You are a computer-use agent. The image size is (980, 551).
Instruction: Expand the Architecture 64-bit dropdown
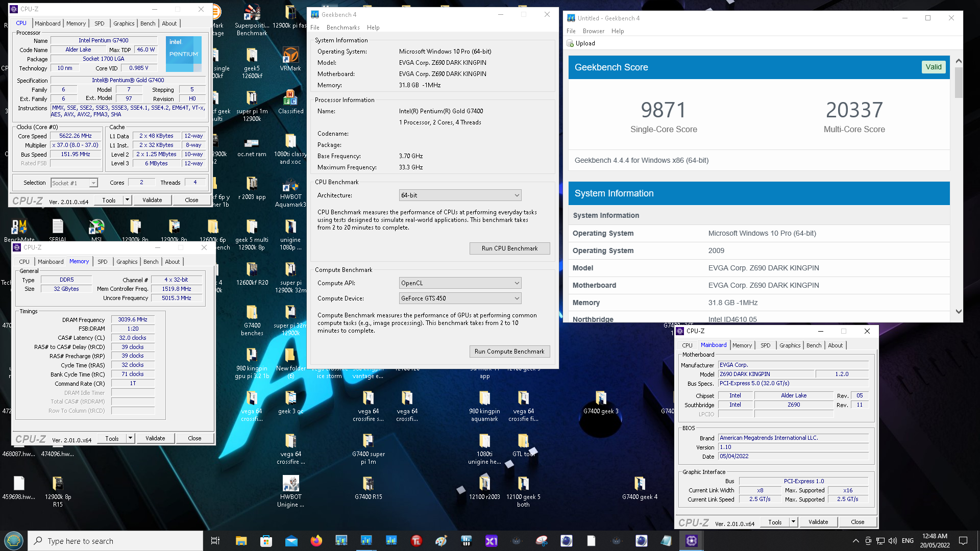click(x=460, y=195)
